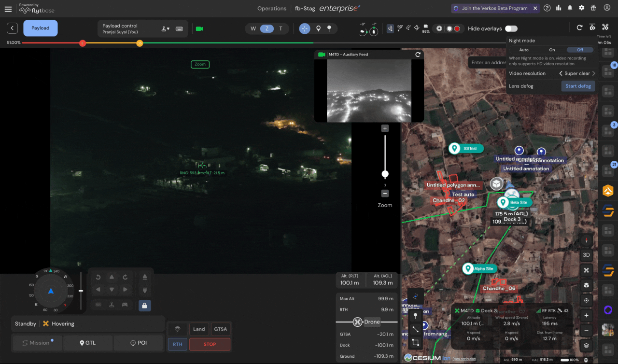Click the auxiliary thermal feed thumbnail
The image size is (618, 364).
(x=369, y=91)
